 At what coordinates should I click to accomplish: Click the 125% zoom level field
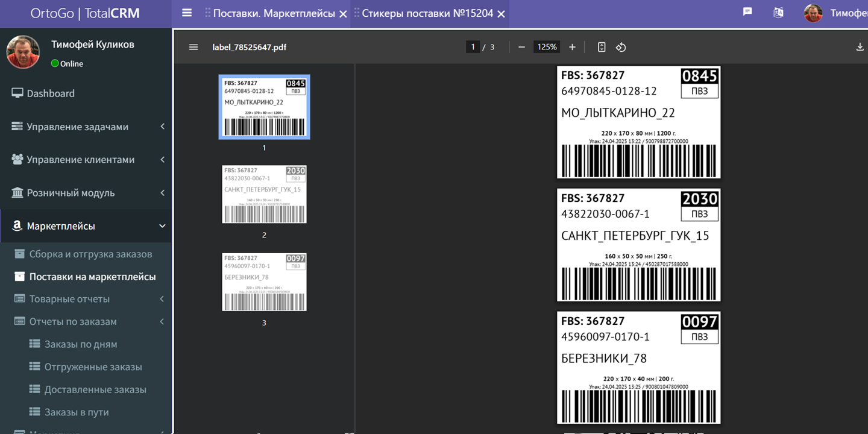[547, 47]
